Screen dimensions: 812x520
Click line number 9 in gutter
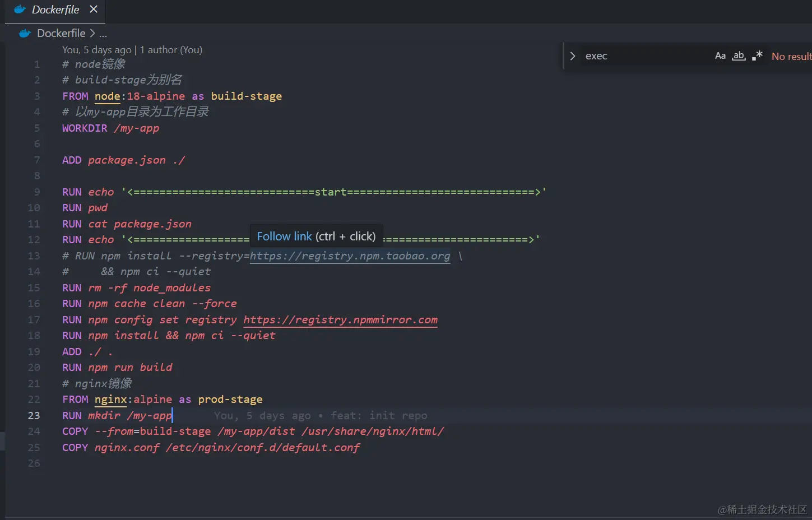(x=37, y=192)
